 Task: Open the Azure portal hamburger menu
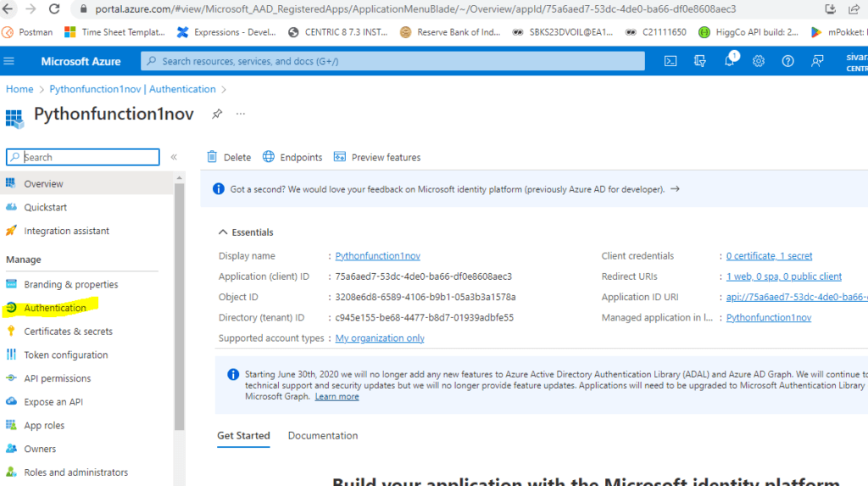click(x=8, y=61)
